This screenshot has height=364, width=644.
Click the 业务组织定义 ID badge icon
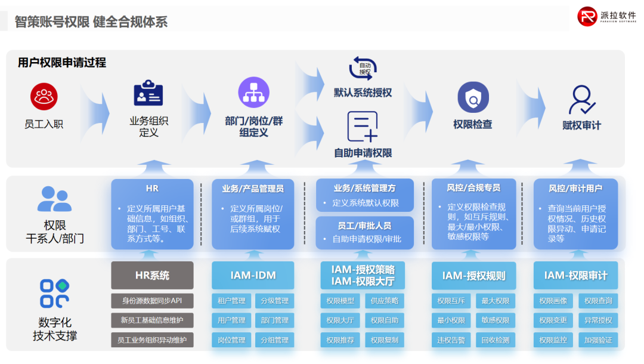(148, 93)
